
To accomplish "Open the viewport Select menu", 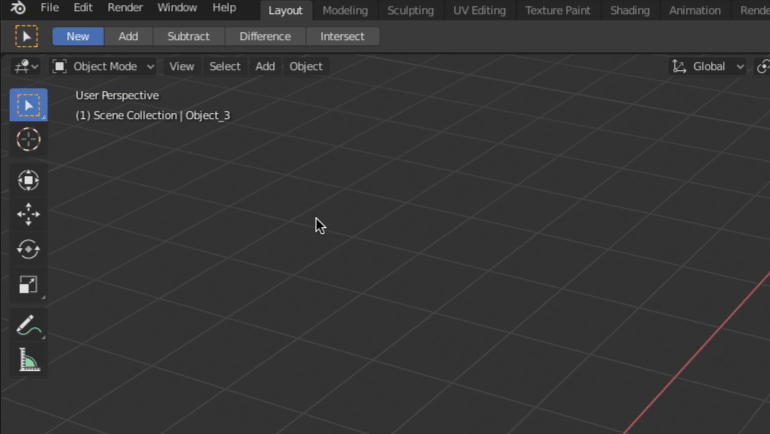I will [x=225, y=66].
